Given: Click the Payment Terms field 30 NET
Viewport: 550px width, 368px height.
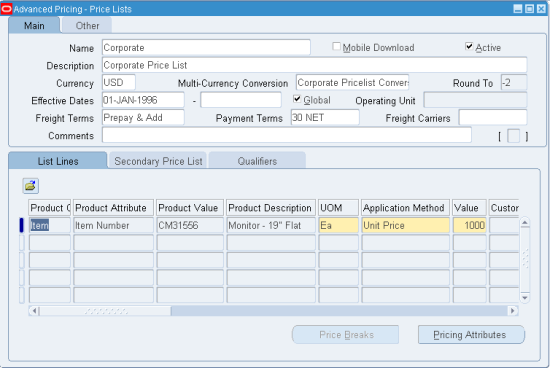Looking at the screenshot, I should (325, 118).
